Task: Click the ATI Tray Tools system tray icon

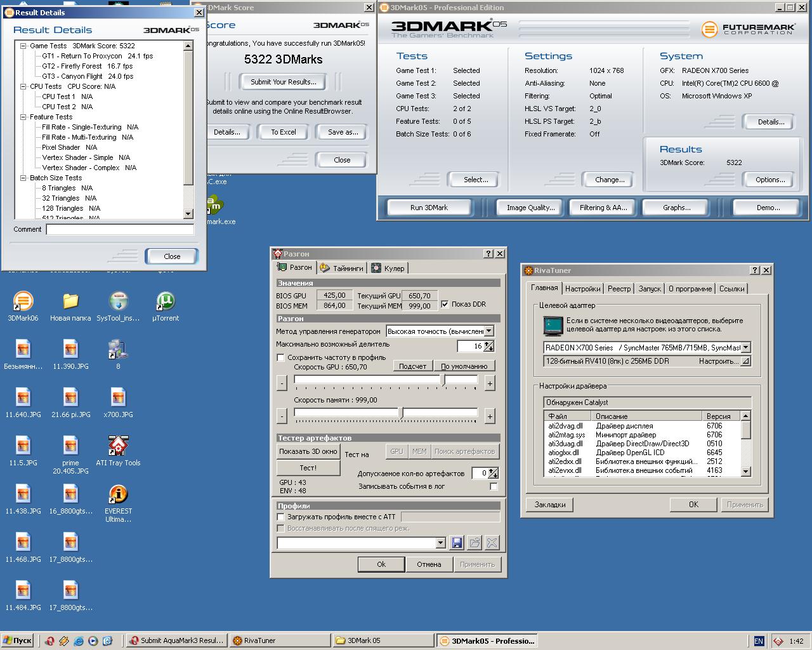Action: (778, 641)
